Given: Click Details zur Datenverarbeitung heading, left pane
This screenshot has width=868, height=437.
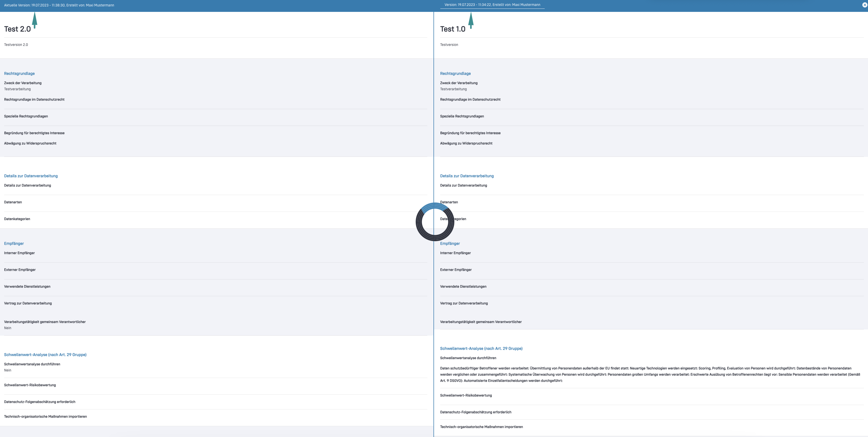Looking at the screenshot, I should coord(31,176).
